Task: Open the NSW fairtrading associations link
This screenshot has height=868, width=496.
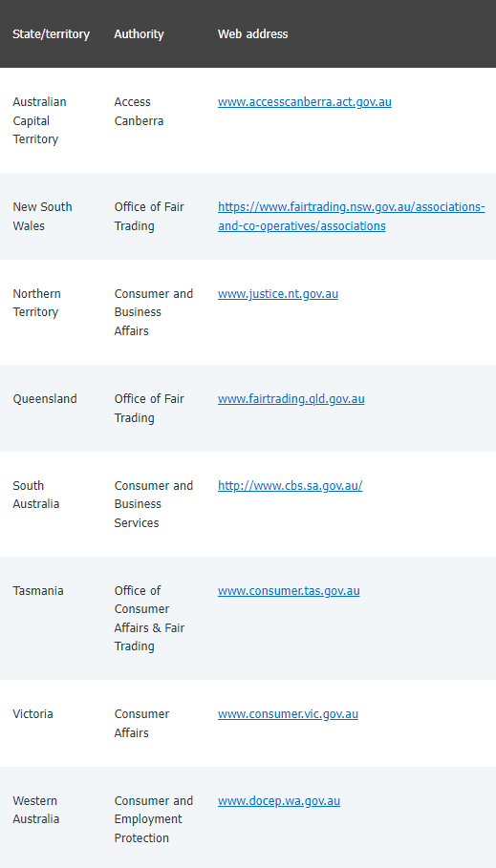Action: point(352,217)
